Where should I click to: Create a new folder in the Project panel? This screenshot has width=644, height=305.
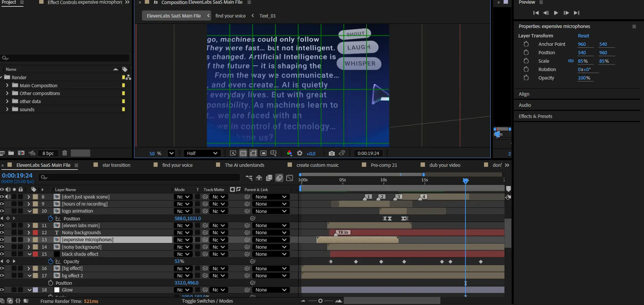click(11, 153)
